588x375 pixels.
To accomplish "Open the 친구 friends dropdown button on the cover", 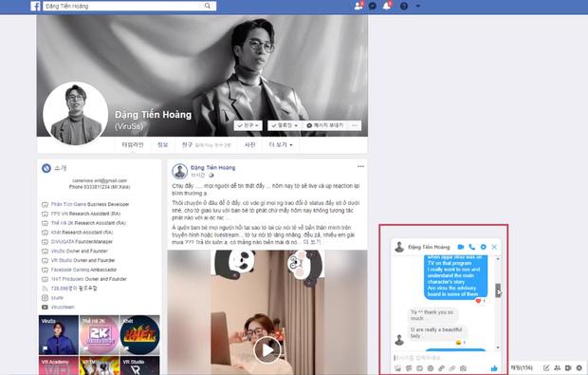I will 248,125.
